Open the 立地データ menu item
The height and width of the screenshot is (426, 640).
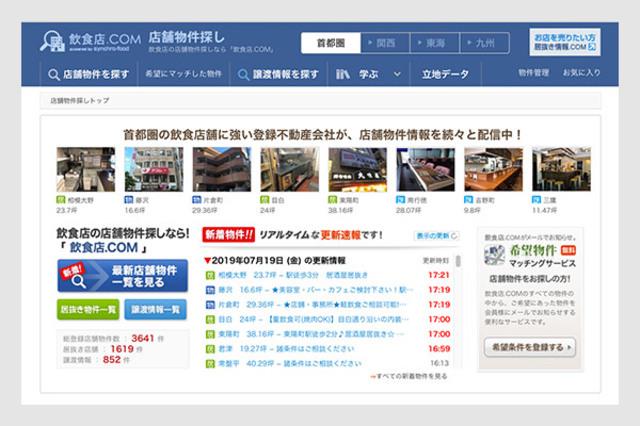(445, 74)
